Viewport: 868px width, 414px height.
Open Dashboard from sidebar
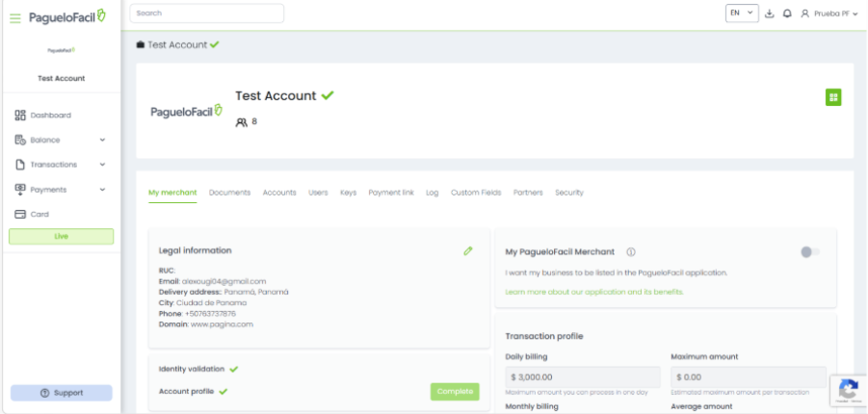pyautogui.click(x=50, y=116)
